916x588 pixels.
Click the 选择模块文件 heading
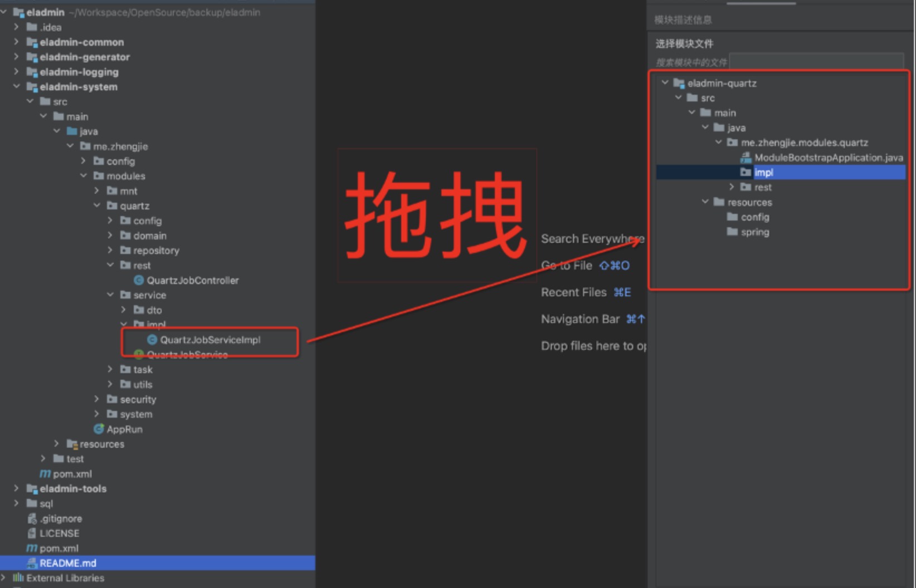click(684, 44)
